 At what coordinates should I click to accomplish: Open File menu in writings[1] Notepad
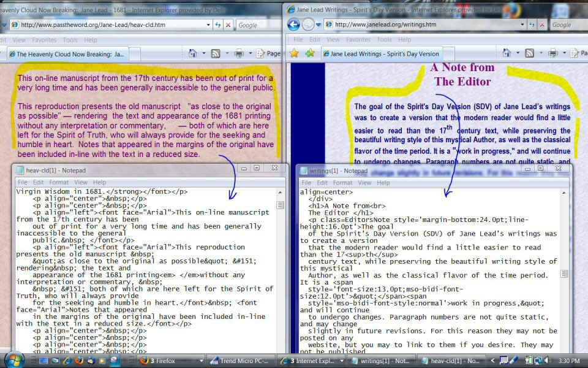[x=307, y=183]
